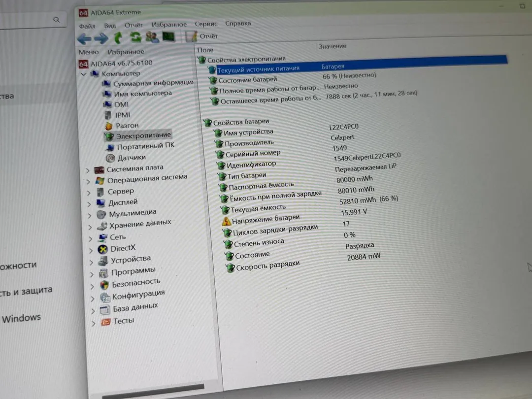Select Ёмкость при полной зарядке row
The width and height of the screenshot is (532, 399).
tap(297, 194)
